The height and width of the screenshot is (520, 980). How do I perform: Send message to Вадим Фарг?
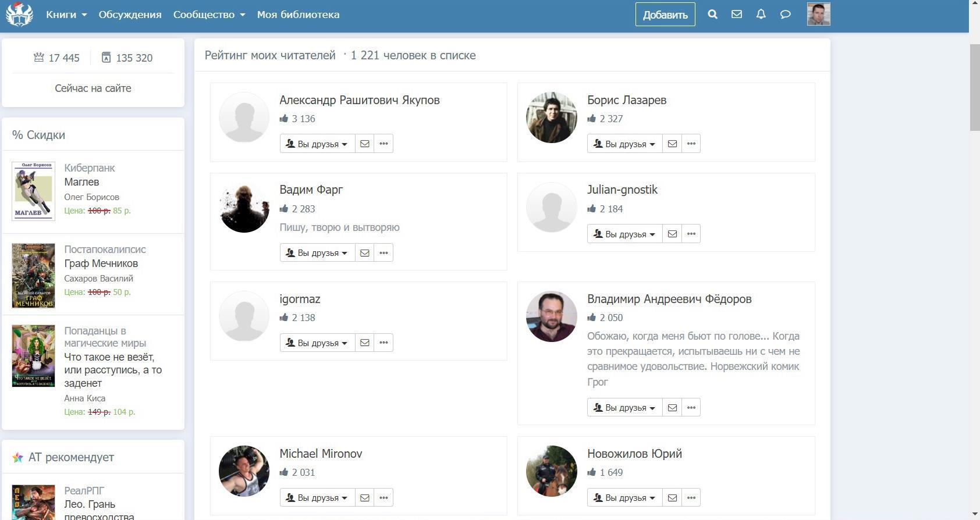click(x=365, y=252)
